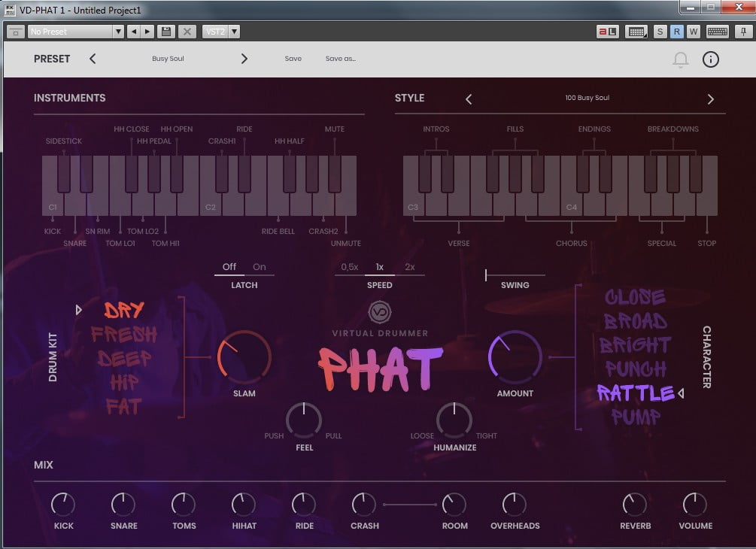Go to next style after 100 Busy Soul
This screenshot has width=756, height=549.
pyautogui.click(x=710, y=99)
